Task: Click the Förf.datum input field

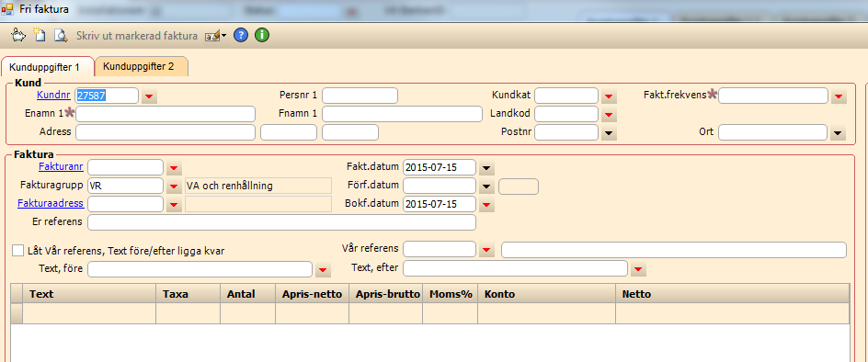Action: [x=440, y=186]
